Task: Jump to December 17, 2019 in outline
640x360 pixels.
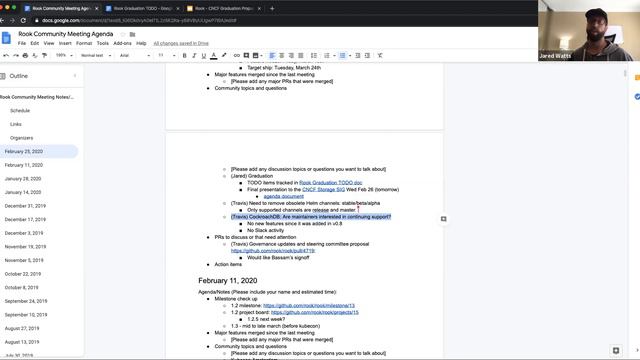Action: point(25,220)
